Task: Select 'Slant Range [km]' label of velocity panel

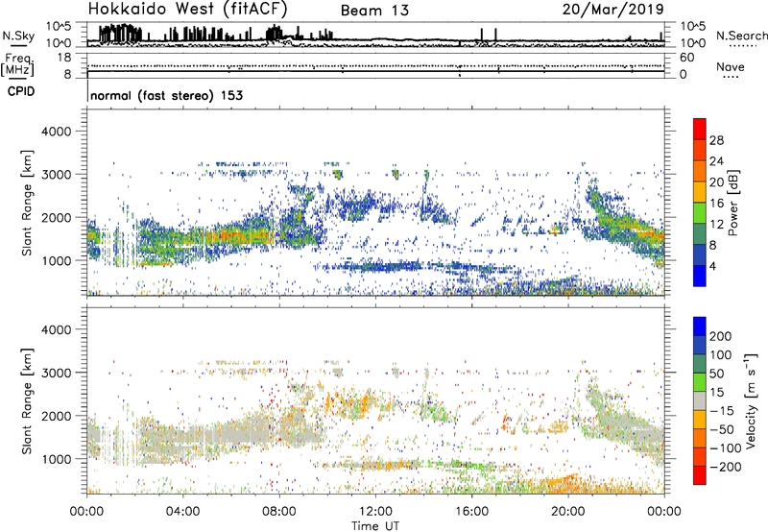Action: (x=27, y=401)
